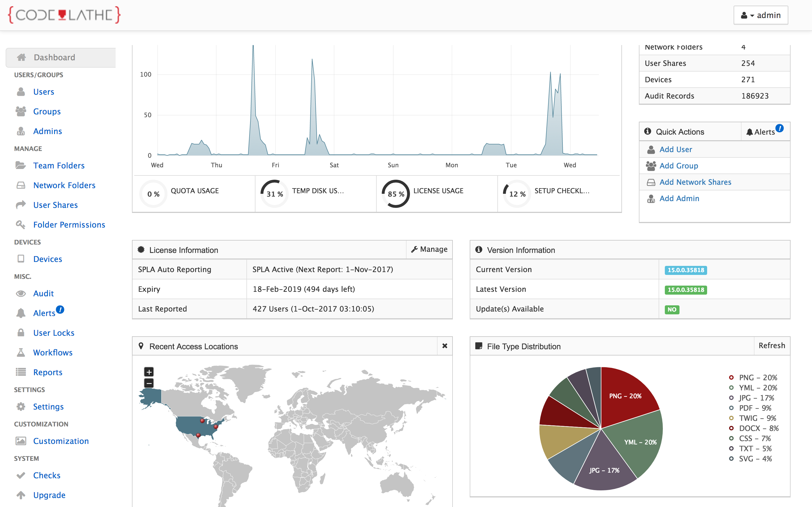Click the User Locks padlock icon
This screenshot has width=812, height=507.
click(x=21, y=333)
